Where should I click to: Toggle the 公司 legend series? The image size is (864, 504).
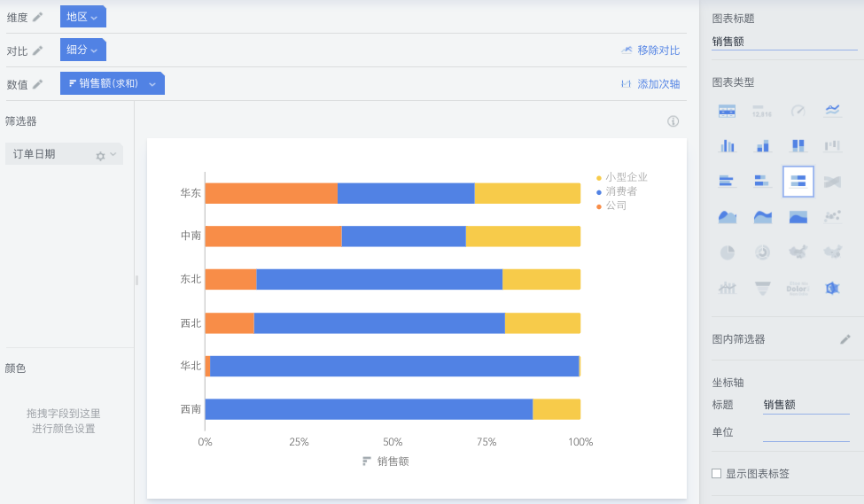pos(611,205)
